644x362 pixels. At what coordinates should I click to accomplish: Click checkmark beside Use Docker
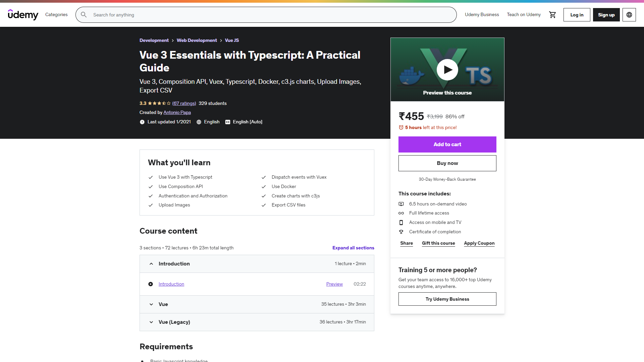tap(264, 187)
